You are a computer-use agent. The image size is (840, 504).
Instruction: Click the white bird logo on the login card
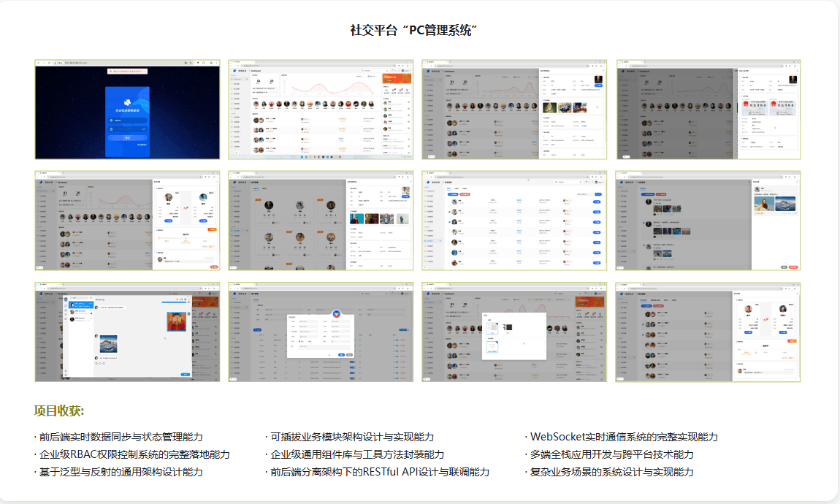[126, 102]
